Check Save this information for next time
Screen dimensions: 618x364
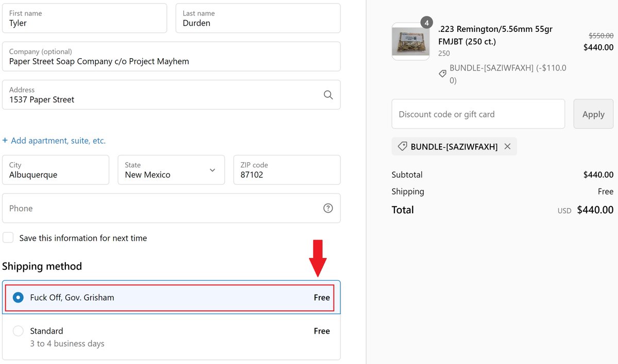(8, 238)
